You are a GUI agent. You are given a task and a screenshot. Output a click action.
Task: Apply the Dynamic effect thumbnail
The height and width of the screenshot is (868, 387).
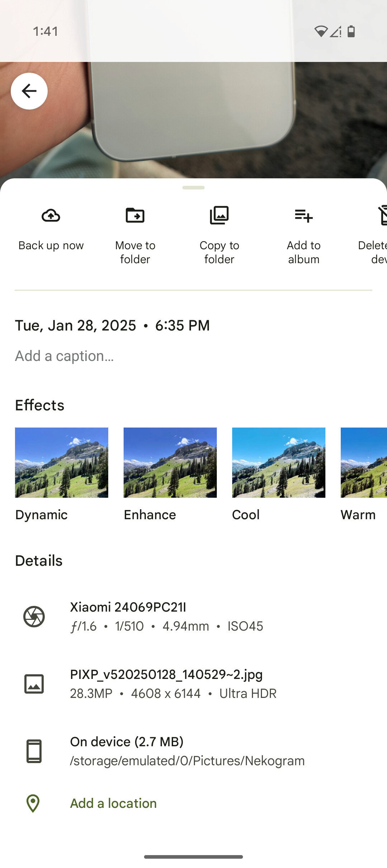62,462
